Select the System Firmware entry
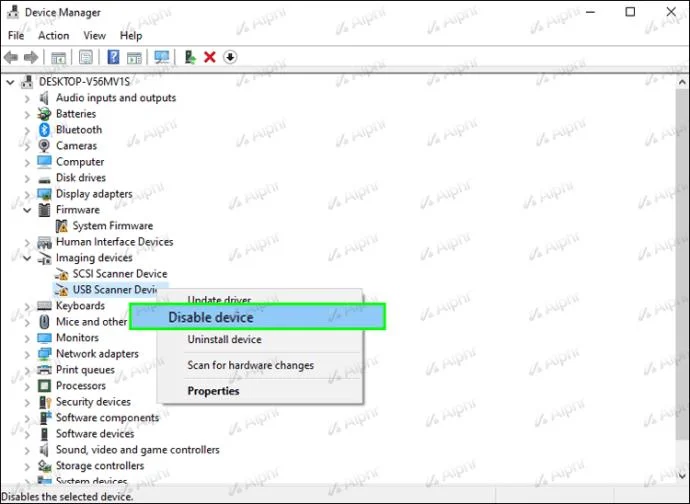The width and height of the screenshot is (690, 504). pos(113,226)
